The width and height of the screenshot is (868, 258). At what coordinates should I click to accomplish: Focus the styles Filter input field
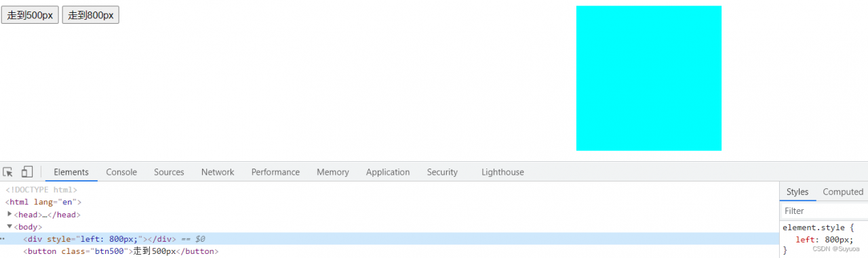[x=824, y=211]
